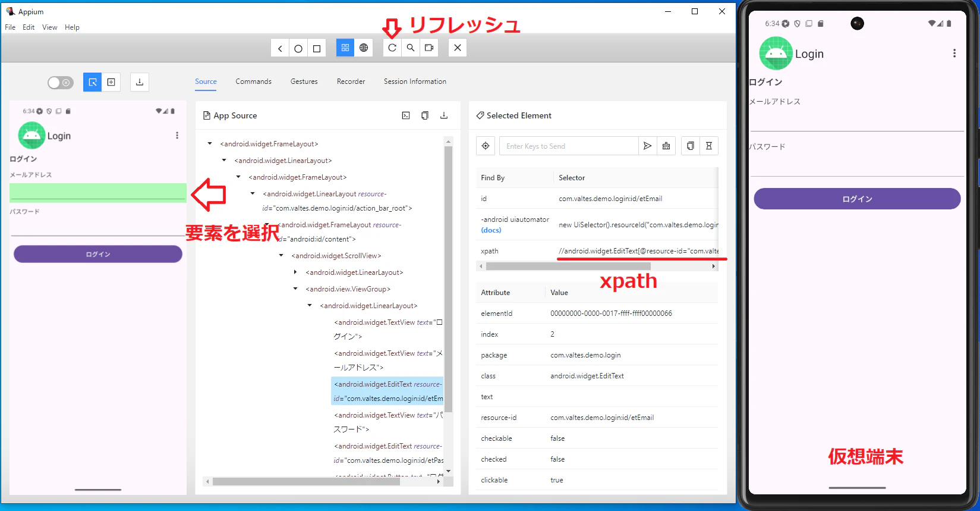
Task: Select the password field in Appium preview
Action: coord(98,228)
